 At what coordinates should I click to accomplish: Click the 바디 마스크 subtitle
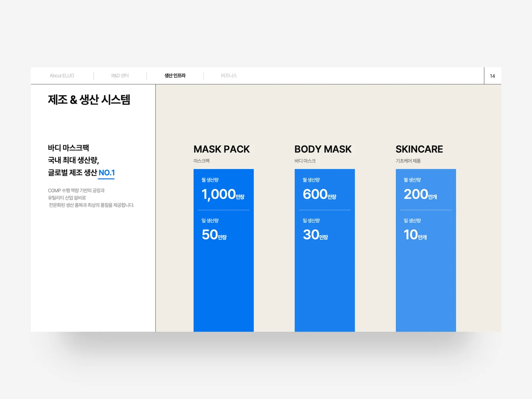coord(305,161)
